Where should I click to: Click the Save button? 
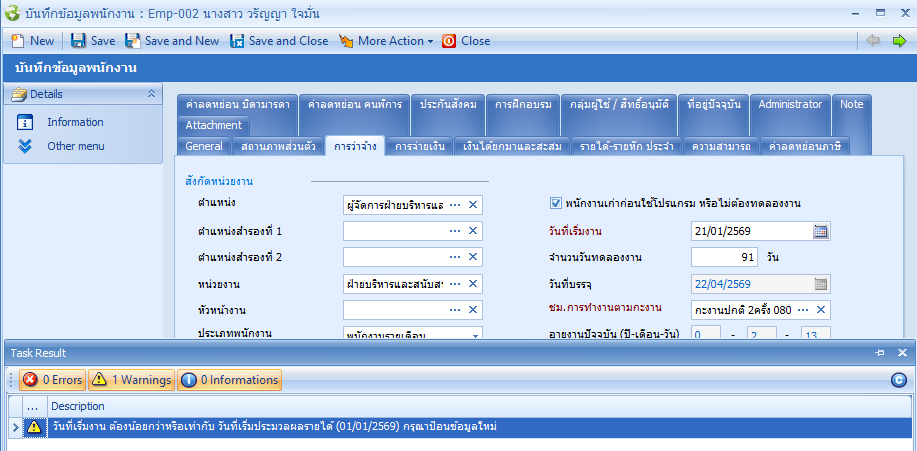[x=92, y=41]
